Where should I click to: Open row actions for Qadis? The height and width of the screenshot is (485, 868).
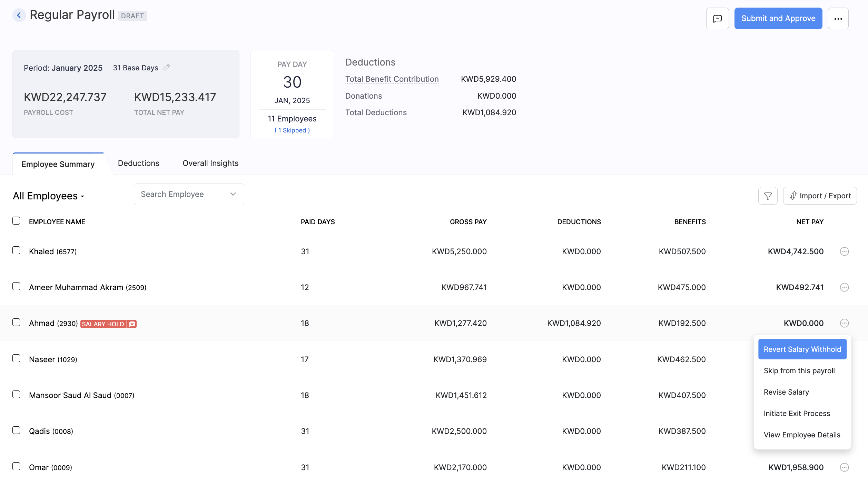844,431
